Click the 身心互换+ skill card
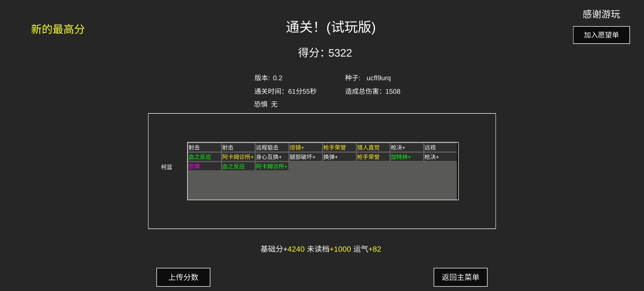The width and height of the screenshot is (644, 291). pos(271,157)
